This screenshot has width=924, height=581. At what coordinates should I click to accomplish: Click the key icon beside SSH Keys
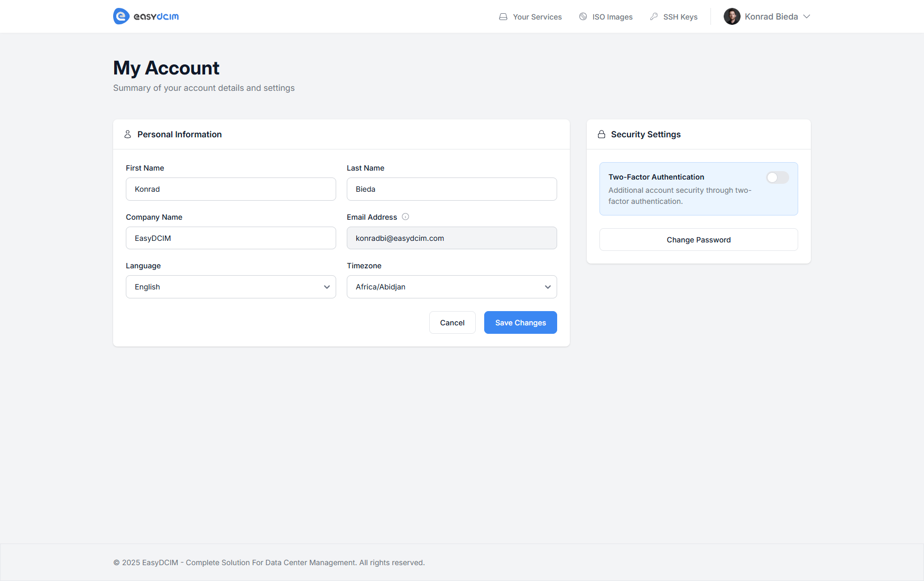click(654, 16)
